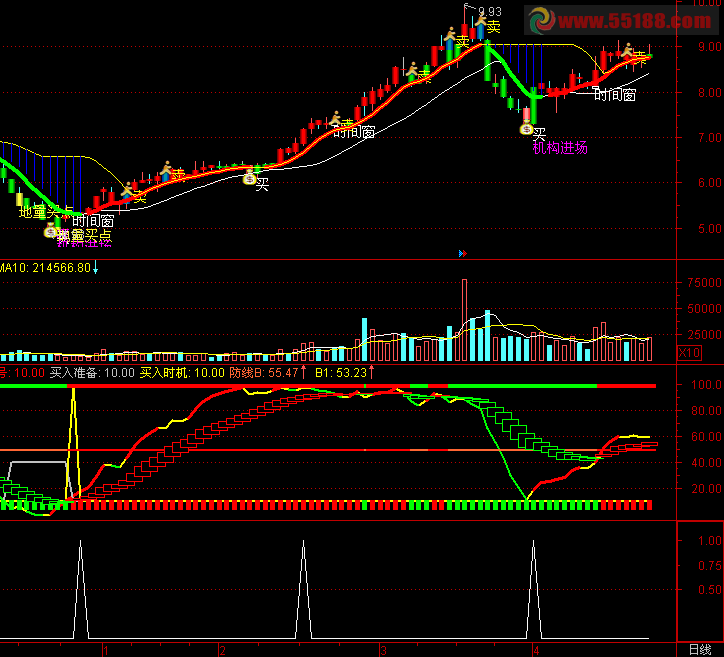This screenshot has width=724, height=657.
Task: Select the money-bag buy icon at the 6.00 level
Action: (x=249, y=179)
